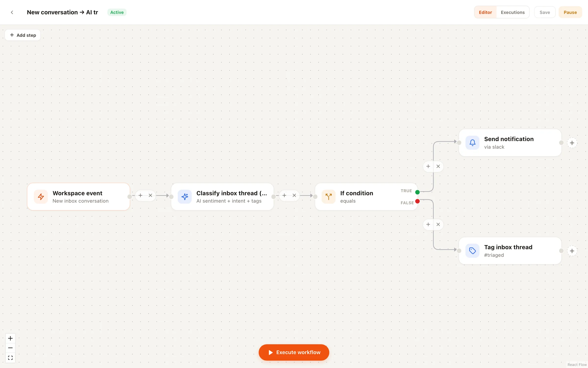Click the Workspace event lightning icon

coord(41,197)
